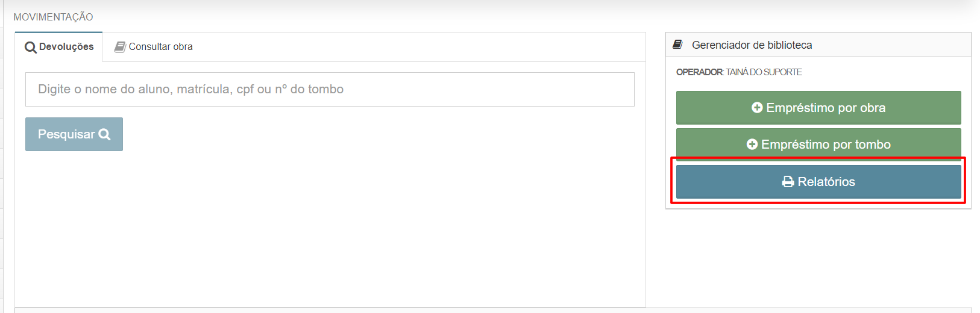Focus the aluno, matrícula, cpf search field
This screenshot has width=980, height=313.
(330, 89)
